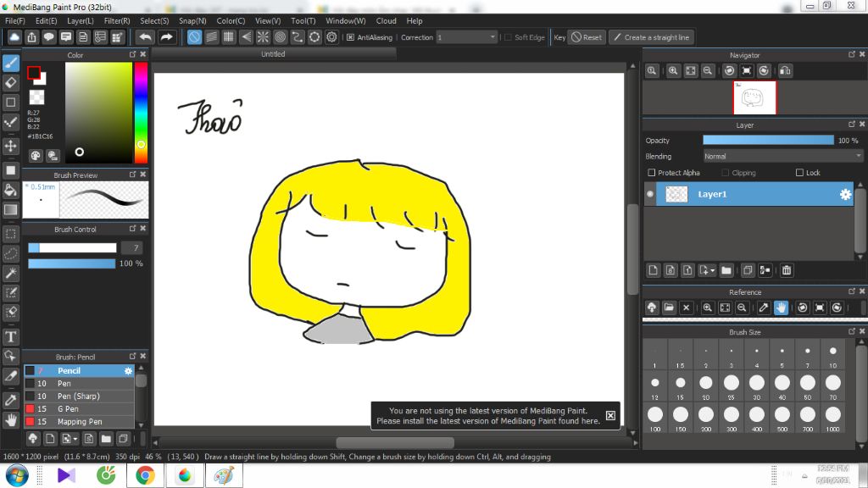868x488 pixels.
Task: Click Create a straight line button
Action: coord(652,37)
